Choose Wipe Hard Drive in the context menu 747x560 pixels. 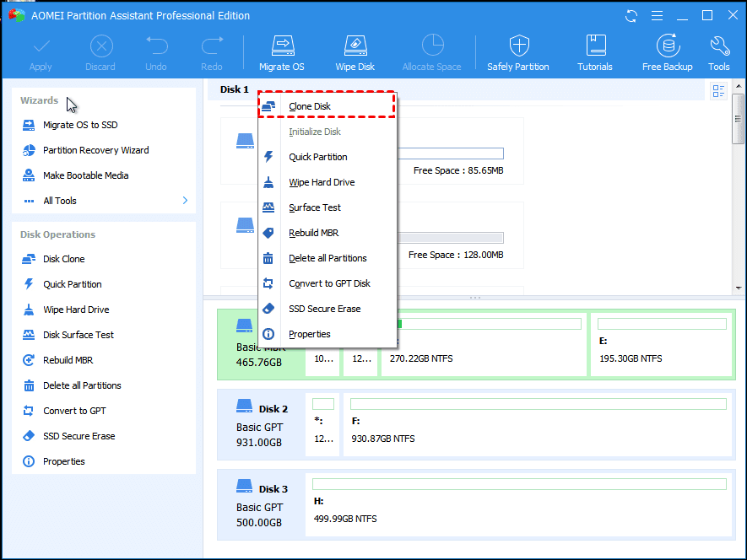[327, 182]
